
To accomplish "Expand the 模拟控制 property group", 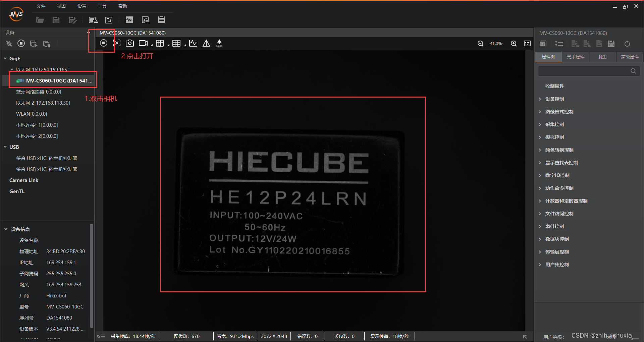I will coord(540,137).
